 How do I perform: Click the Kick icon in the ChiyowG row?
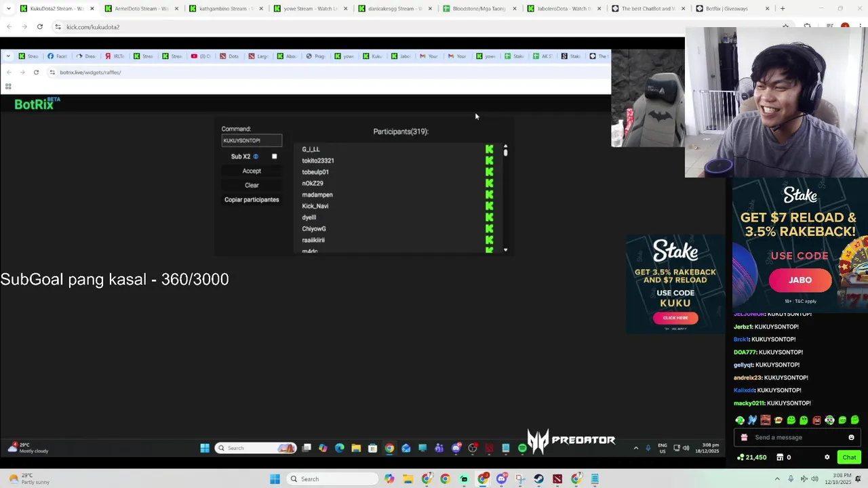[490, 228]
